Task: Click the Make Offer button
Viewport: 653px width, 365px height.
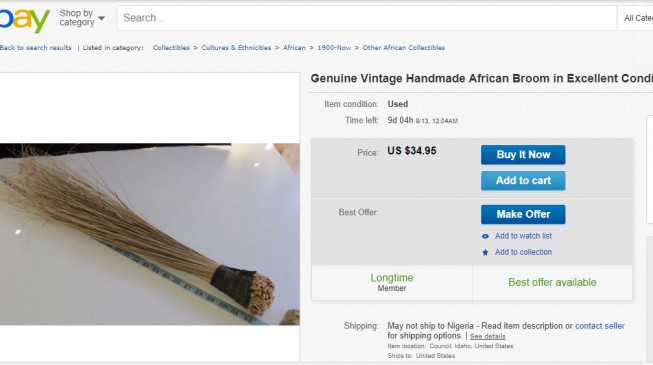Action: pos(523,214)
